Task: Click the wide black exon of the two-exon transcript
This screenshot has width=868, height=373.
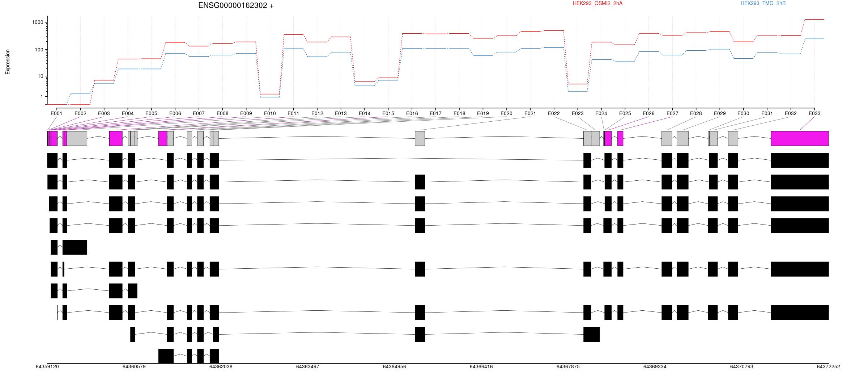Action: click(x=75, y=247)
